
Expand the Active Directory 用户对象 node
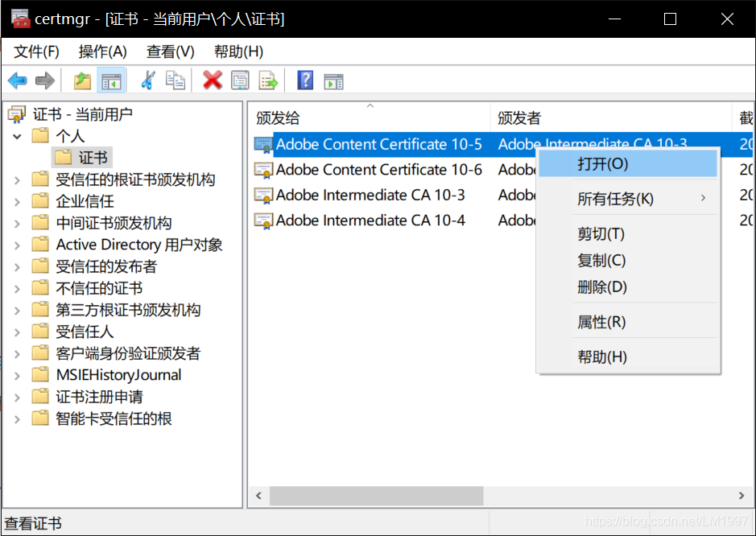(x=17, y=245)
